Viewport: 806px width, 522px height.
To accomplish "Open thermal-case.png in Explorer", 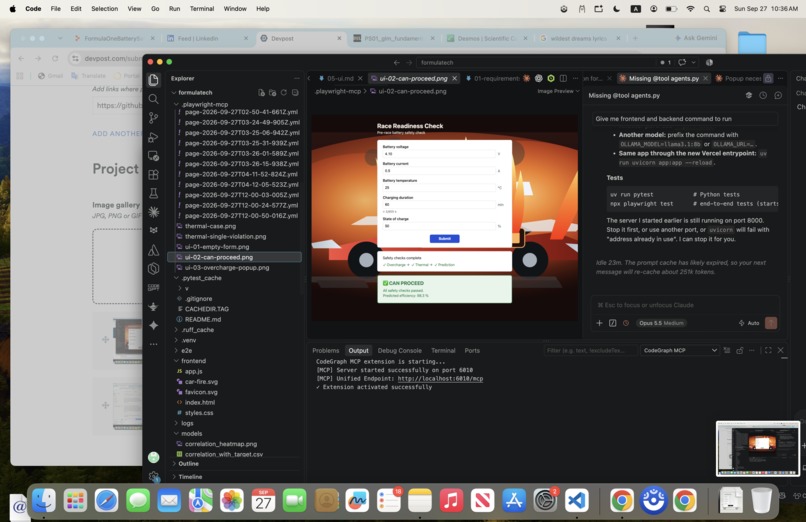I will pyautogui.click(x=210, y=226).
